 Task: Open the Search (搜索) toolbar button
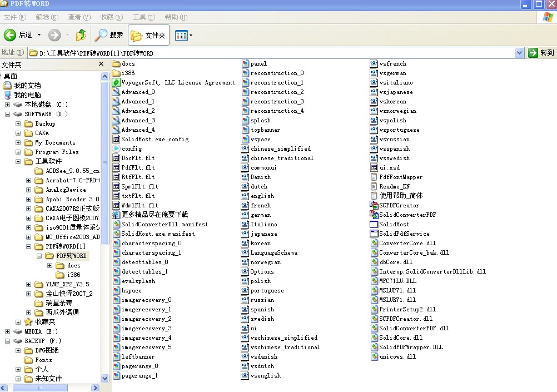pos(109,35)
